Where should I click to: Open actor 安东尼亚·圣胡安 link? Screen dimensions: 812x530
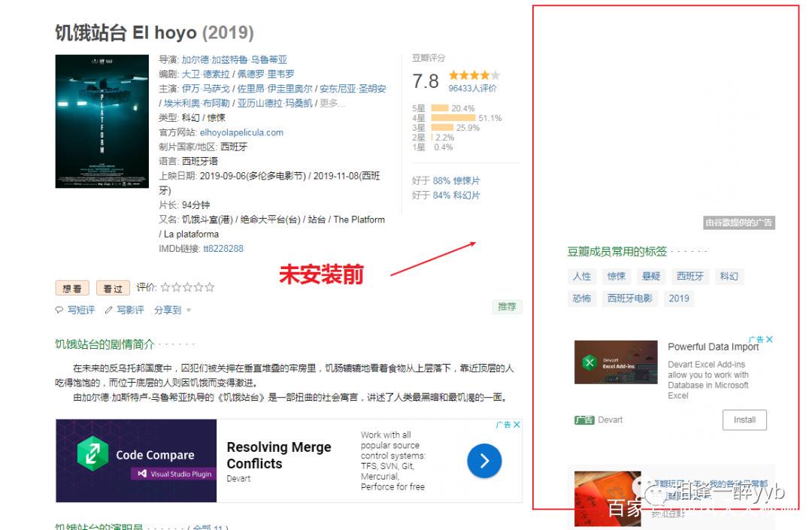353,89
